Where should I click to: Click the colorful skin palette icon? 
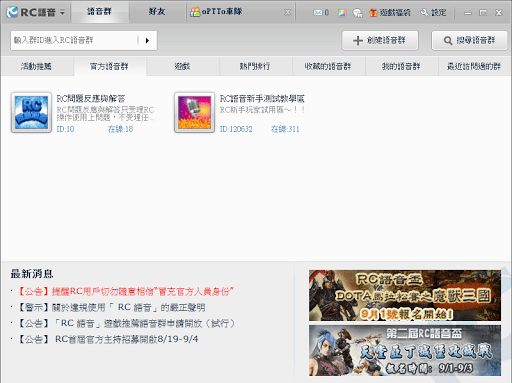[342, 13]
